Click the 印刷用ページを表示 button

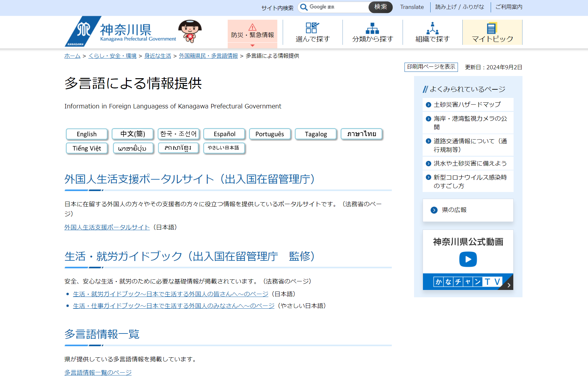pos(431,67)
